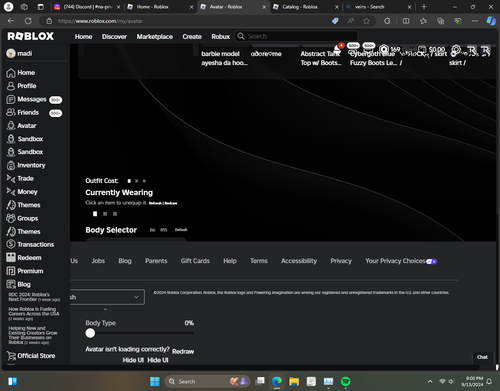
Task: Click the Roblox logo
Action: (31, 36)
